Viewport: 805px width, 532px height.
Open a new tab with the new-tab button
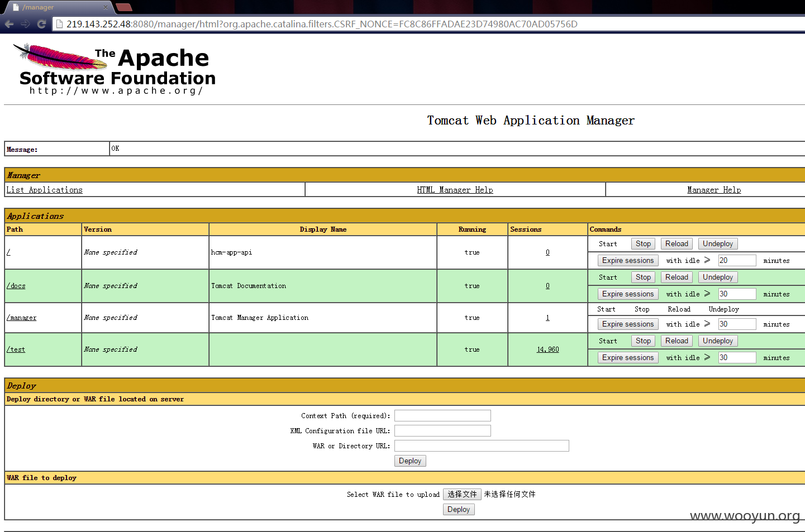124,7
